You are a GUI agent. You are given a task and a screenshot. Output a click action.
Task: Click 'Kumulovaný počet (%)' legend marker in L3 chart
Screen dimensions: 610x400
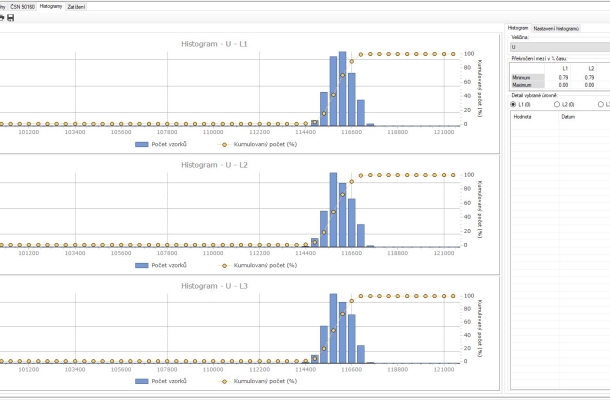click(224, 381)
